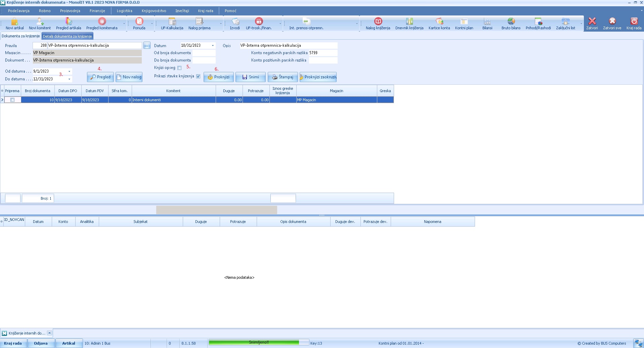Open Do datuma date dropdown
Screen dimensions: 644x348
tap(70, 79)
